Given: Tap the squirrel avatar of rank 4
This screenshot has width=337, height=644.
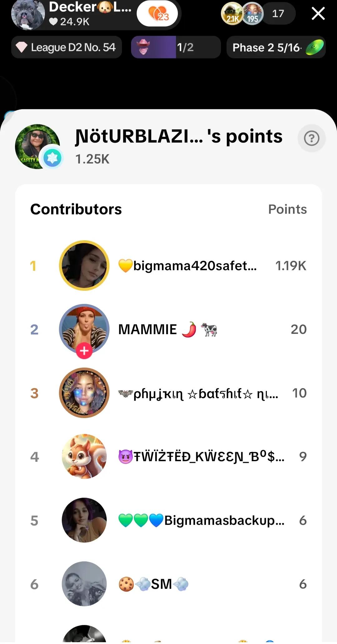Looking at the screenshot, I should click(84, 456).
